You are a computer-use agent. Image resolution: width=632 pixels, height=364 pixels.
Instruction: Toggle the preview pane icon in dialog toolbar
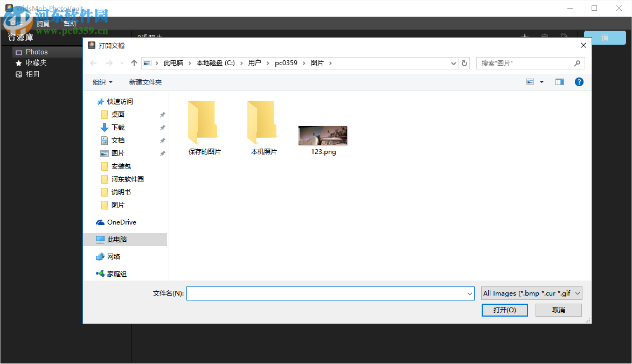(x=559, y=82)
